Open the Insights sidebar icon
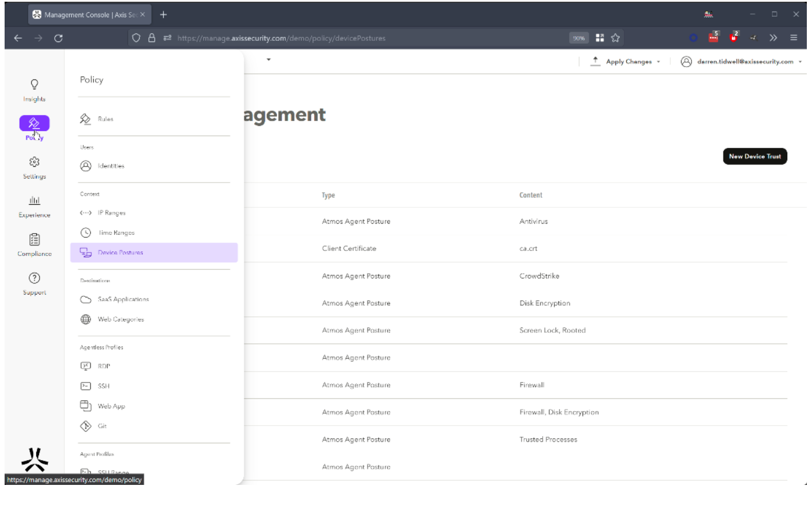 tap(35, 85)
